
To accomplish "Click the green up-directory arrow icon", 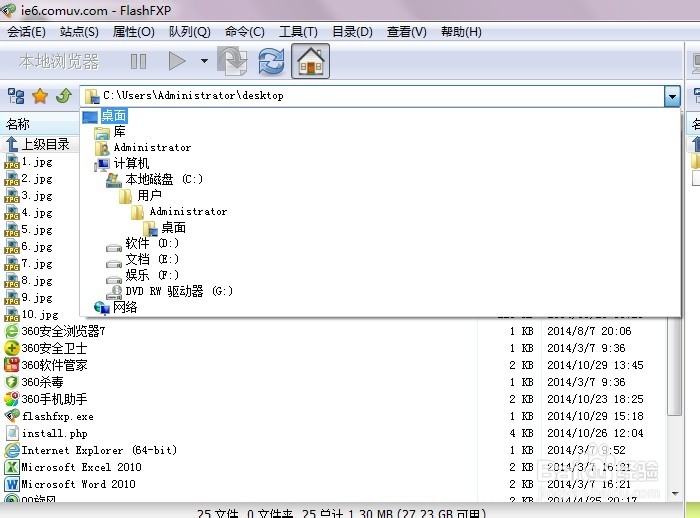I will (64, 96).
